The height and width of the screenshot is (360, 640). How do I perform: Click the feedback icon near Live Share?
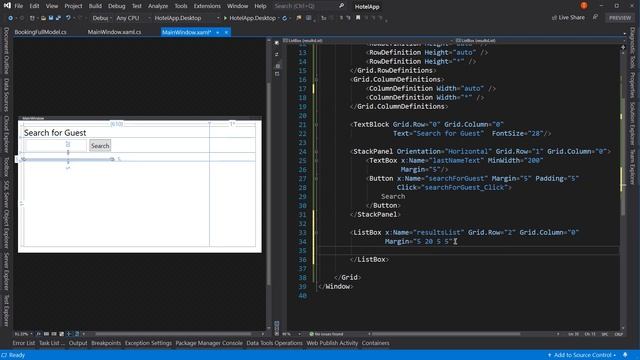click(596, 18)
